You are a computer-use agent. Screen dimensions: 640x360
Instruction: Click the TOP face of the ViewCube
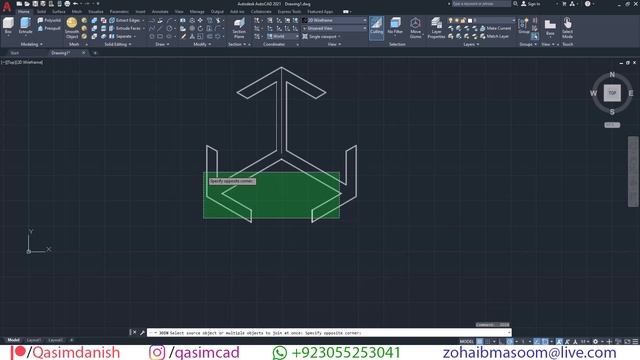click(612, 93)
